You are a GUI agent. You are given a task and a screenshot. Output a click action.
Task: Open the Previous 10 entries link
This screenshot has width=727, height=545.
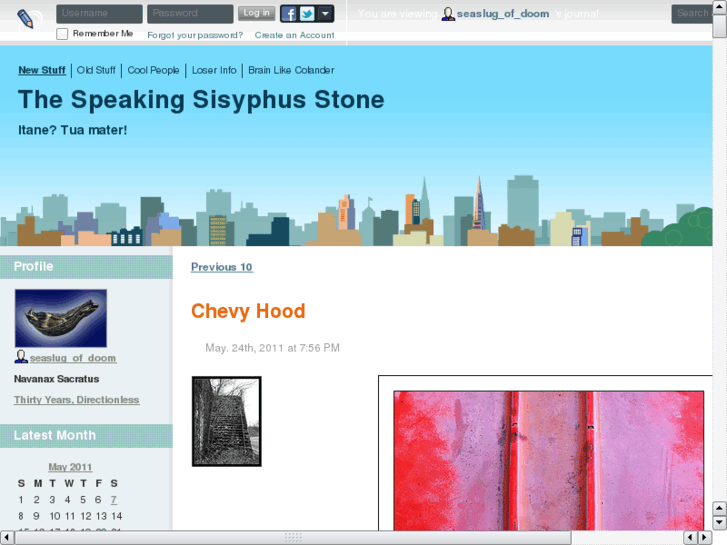[222, 267]
